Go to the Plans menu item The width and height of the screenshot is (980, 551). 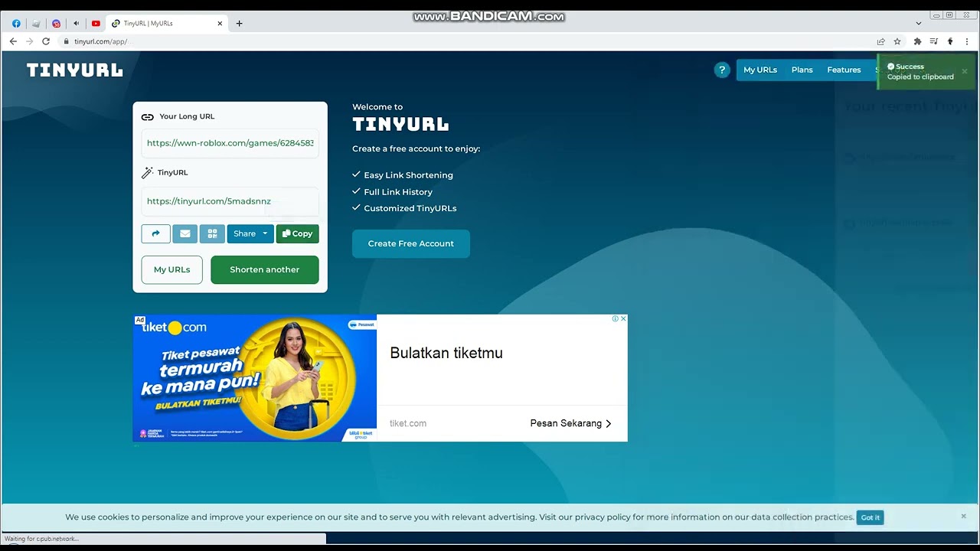[802, 70]
